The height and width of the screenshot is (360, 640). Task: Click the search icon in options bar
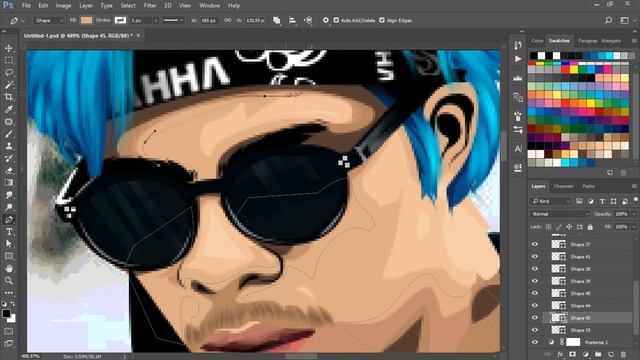tap(608, 20)
